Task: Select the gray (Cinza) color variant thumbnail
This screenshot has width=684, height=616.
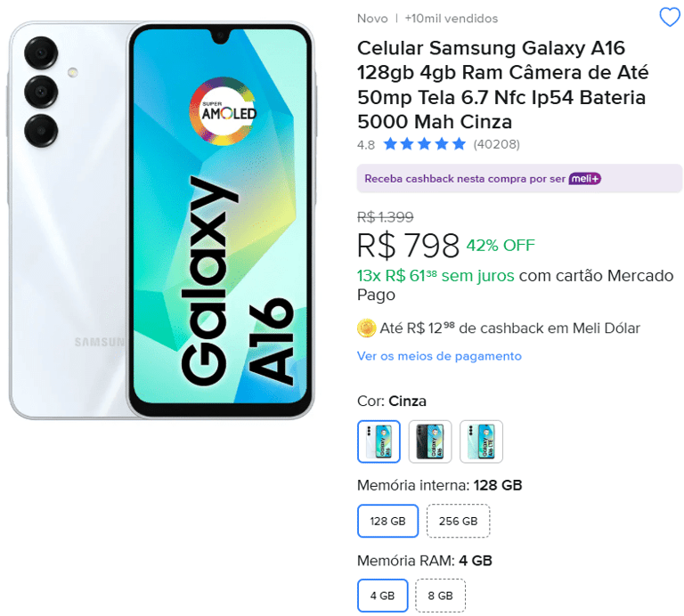Action: pos(379,442)
